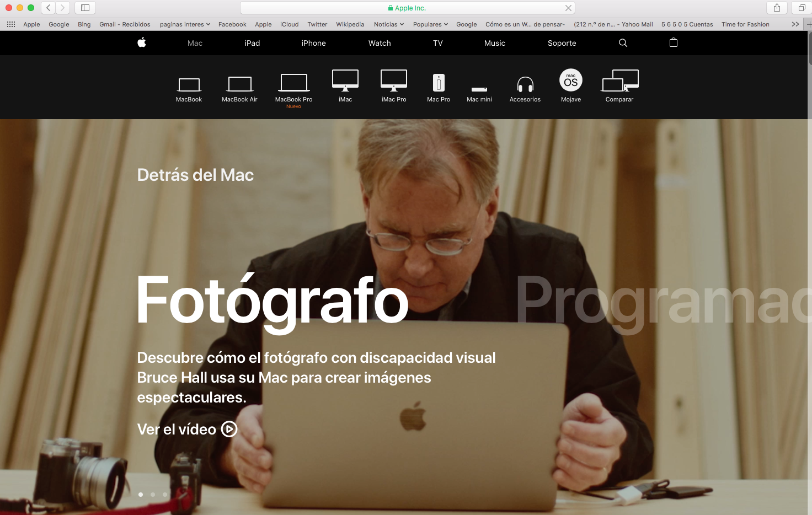Open the iPad tab in navigation
The width and height of the screenshot is (812, 515).
pyautogui.click(x=252, y=43)
